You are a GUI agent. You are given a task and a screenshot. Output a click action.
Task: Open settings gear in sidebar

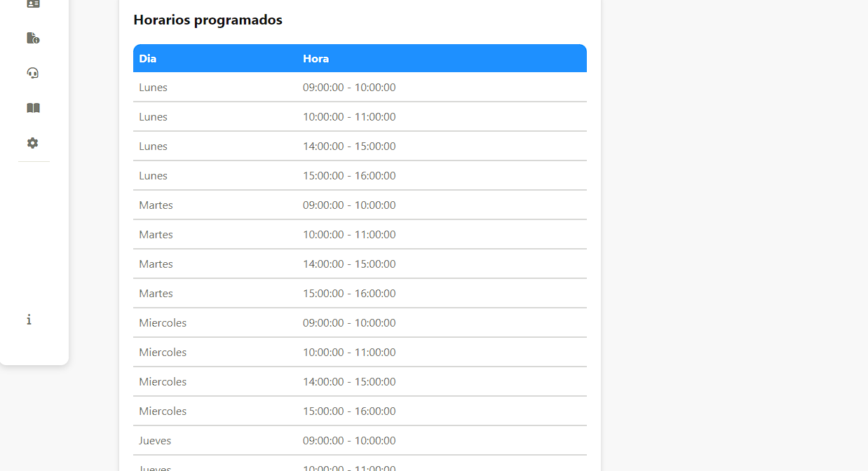33,143
